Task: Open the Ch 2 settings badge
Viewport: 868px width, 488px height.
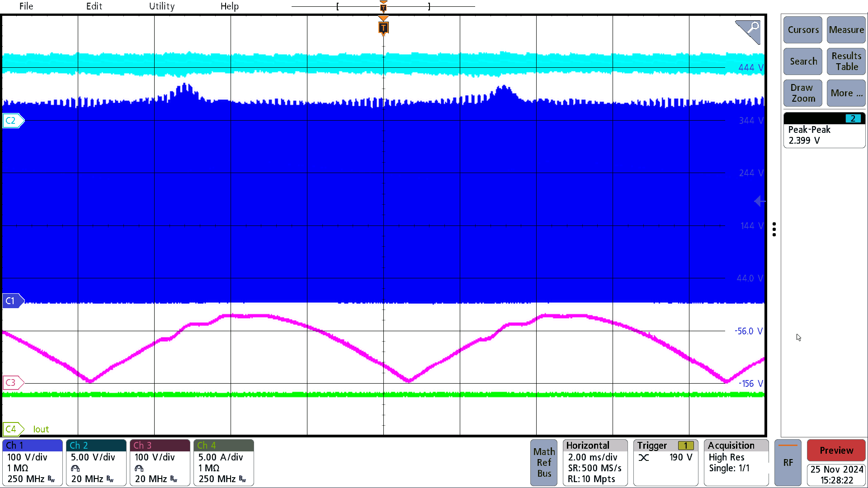Action: pyautogui.click(x=96, y=462)
